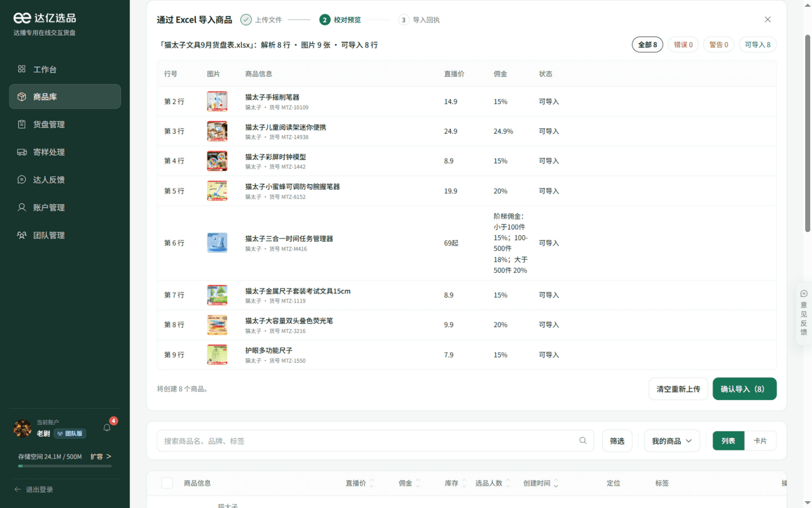Image resolution: width=812 pixels, height=508 pixels.
Task: Click the 阶梯佣金 tiered commission text
Action: point(511,243)
